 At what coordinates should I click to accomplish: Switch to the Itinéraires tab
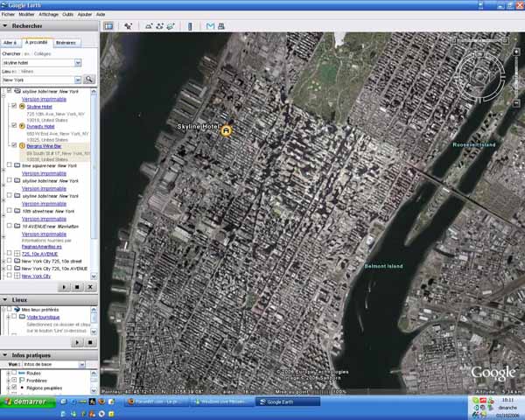[66, 43]
